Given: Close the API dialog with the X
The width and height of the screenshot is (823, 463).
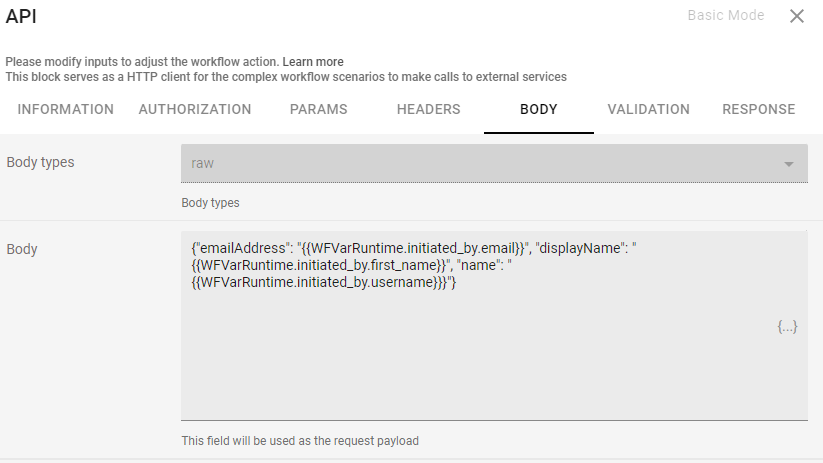Looking at the screenshot, I should [x=797, y=16].
